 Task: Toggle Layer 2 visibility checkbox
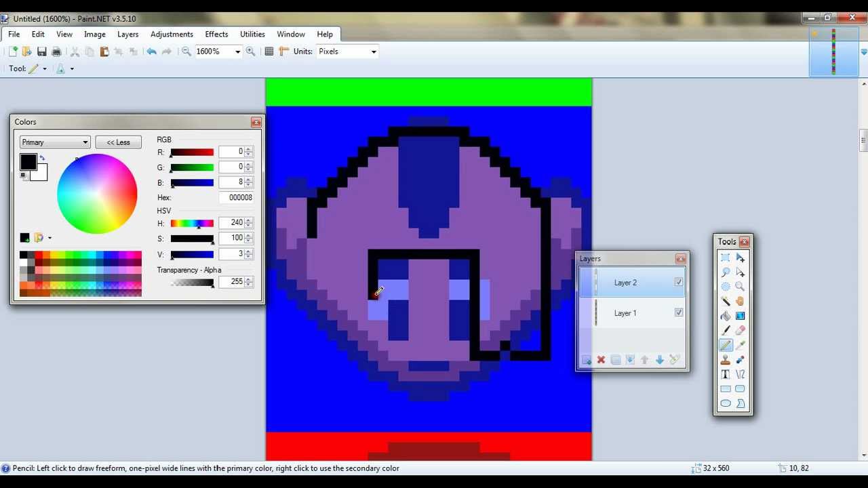[679, 282]
